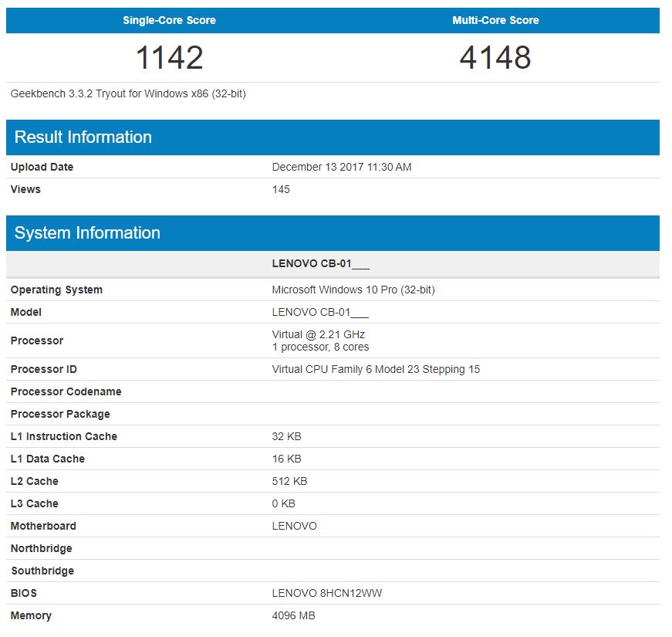Click the Memory label
Screen dimensions: 672x637
point(31,615)
